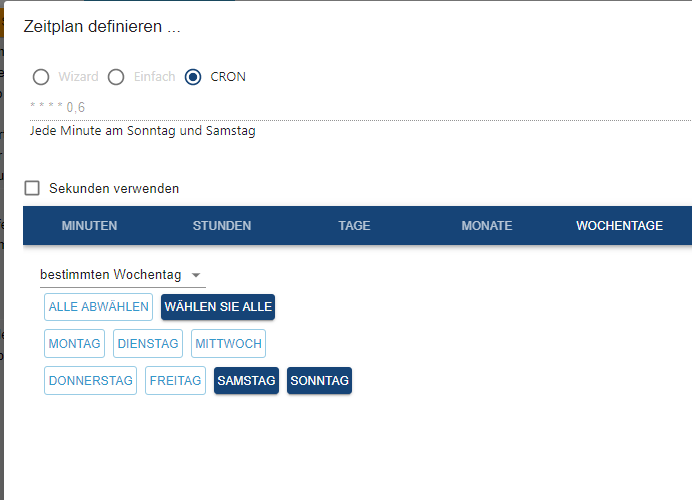Select the CRON radio button
Screen dimensions: 692x500
[x=193, y=77]
